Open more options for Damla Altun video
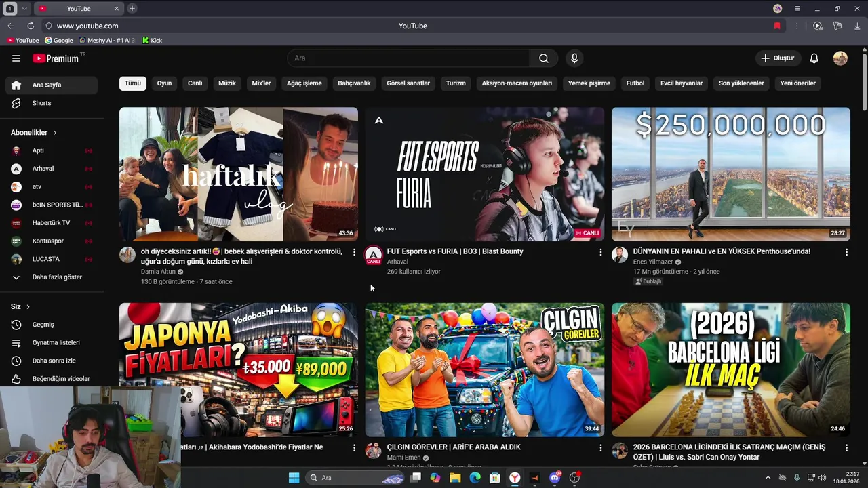This screenshot has height=488, width=868. [x=354, y=252]
